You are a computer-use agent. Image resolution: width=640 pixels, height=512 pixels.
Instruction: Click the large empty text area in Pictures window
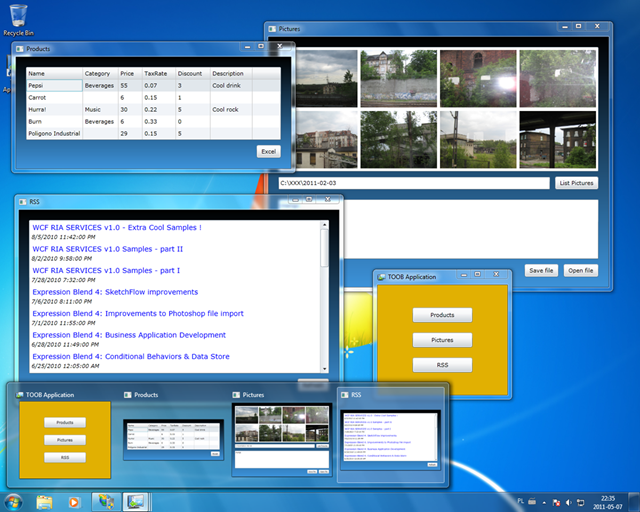point(471,229)
